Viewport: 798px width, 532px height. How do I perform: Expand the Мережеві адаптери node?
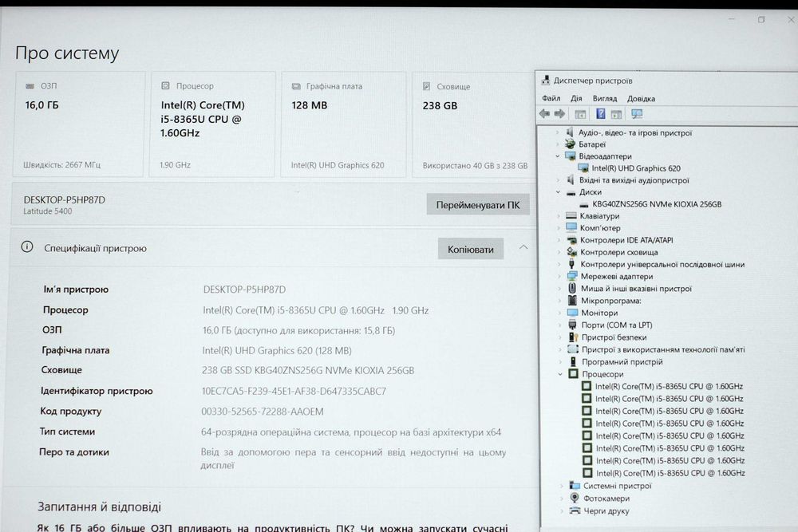[559, 277]
